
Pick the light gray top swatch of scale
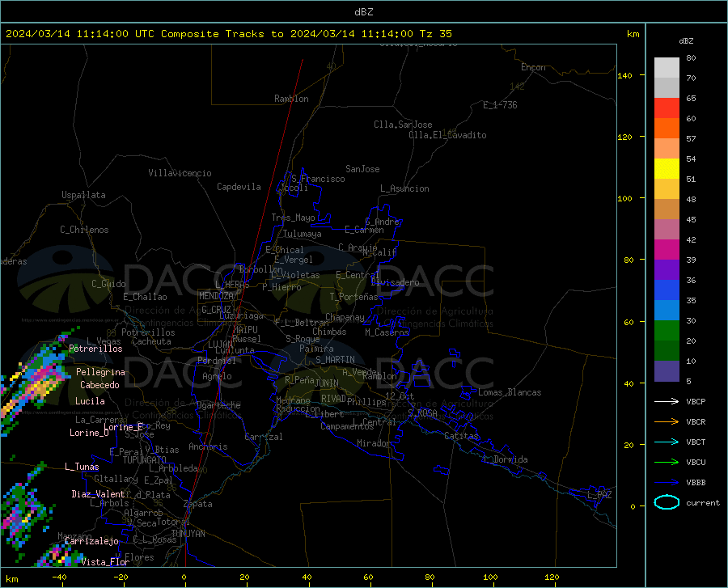(x=667, y=68)
